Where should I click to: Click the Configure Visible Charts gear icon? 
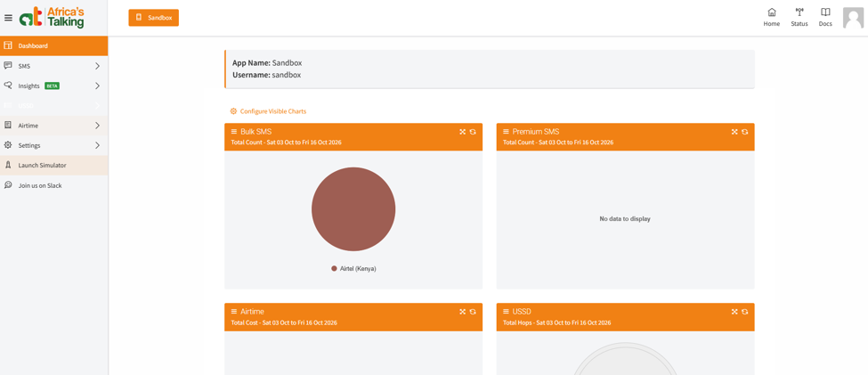click(x=233, y=111)
